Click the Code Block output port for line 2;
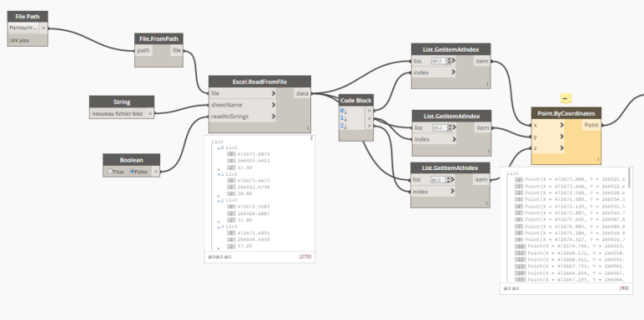The image size is (644, 320). 369,126
